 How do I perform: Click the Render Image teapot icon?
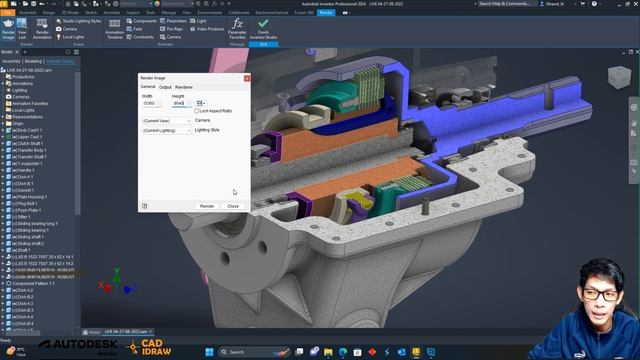[x=8, y=29]
